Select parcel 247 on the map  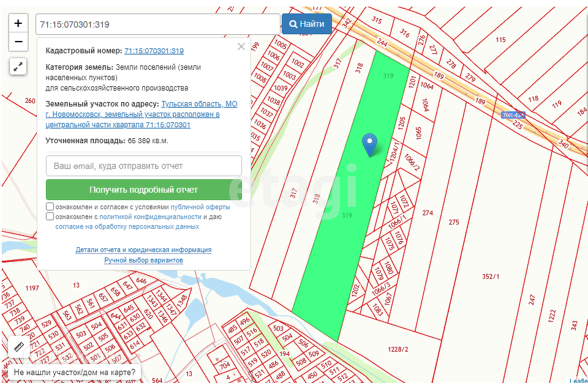[532, 300]
